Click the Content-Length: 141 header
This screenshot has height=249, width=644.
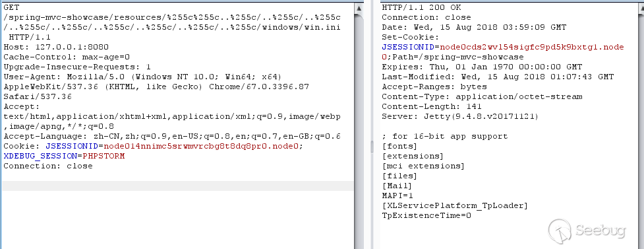pos(432,106)
